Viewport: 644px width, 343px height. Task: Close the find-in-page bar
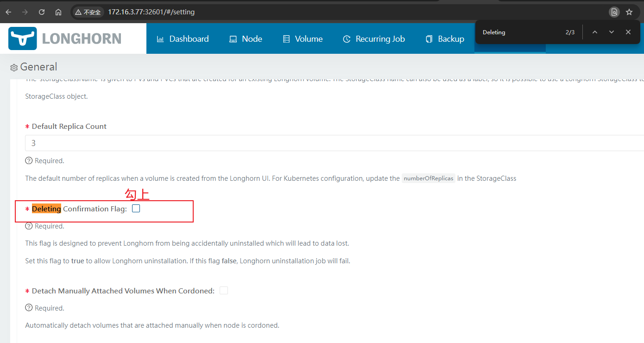628,32
